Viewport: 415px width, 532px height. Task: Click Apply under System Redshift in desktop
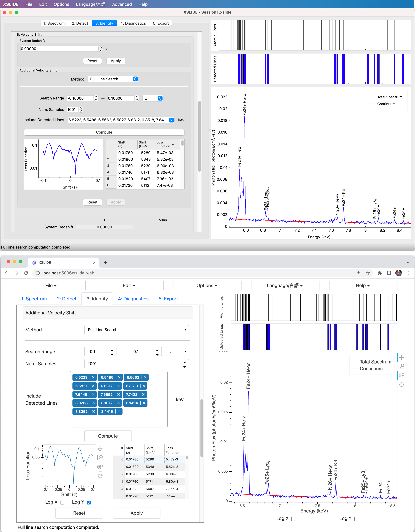click(116, 61)
